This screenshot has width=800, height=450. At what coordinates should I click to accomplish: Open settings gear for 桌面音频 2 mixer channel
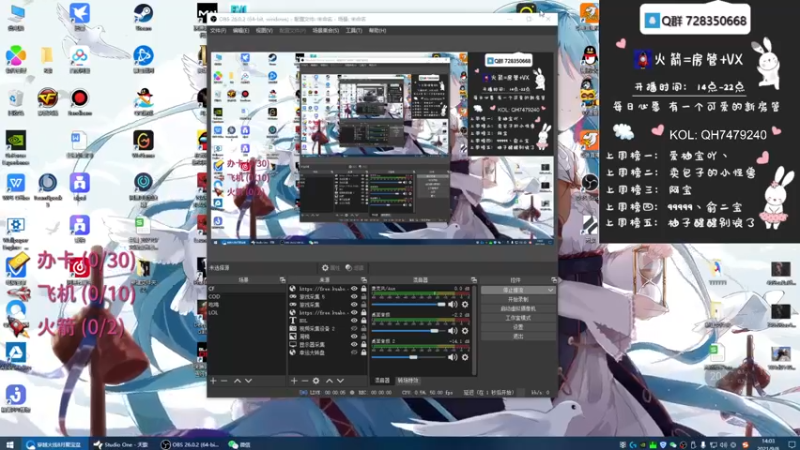(x=465, y=357)
